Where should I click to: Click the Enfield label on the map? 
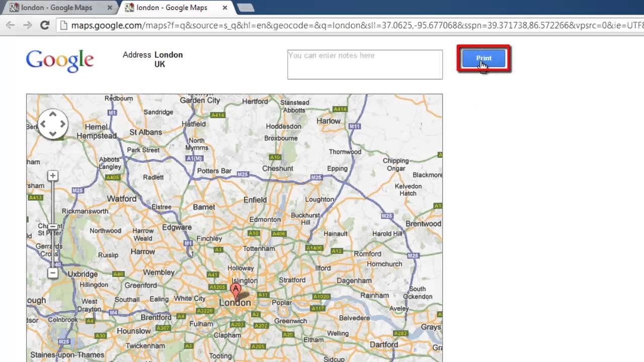coord(255,200)
